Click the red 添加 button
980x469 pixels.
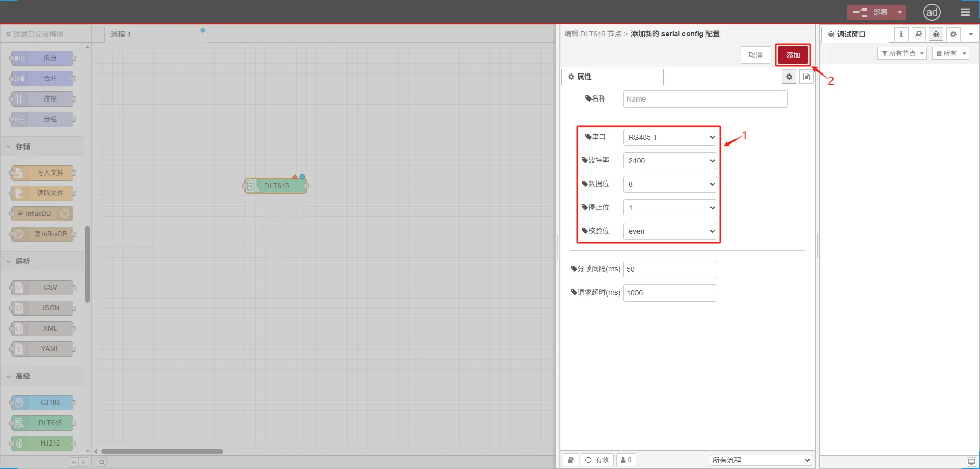(x=793, y=55)
